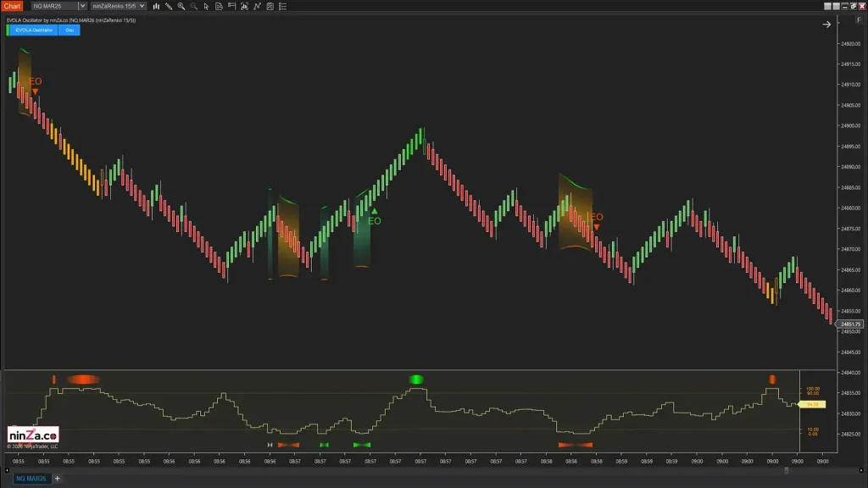The image size is (868, 488).
Task: Toggle the F fixed-scale button
Action: (x=859, y=19)
